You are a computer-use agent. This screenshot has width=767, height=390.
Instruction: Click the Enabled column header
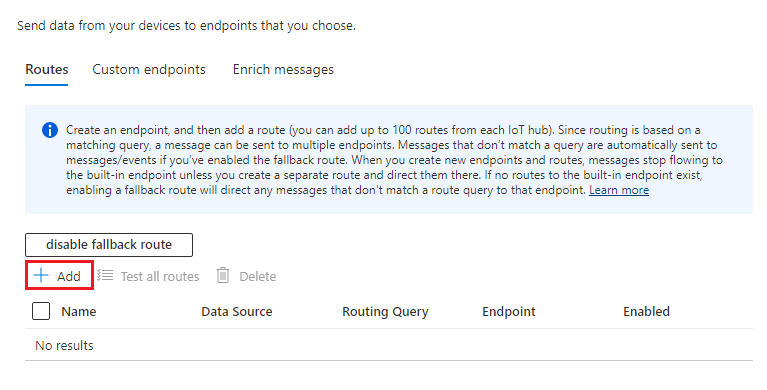(x=646, y=312)
